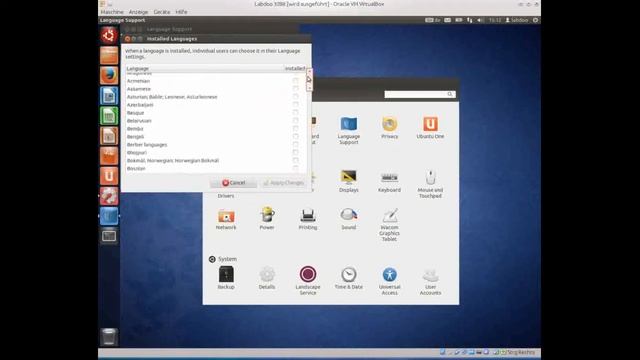Open Displays settings
This screenshot has width=640, height=360.
(349, 181)
